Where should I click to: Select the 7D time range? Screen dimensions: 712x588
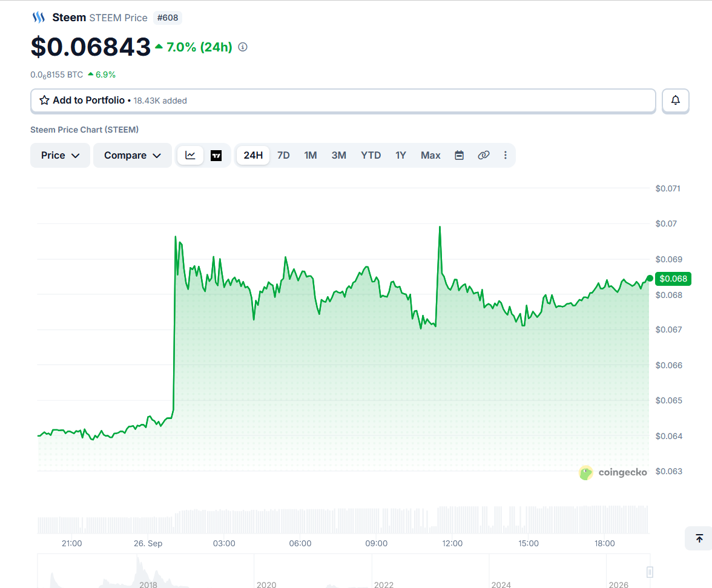pos(283,155)
